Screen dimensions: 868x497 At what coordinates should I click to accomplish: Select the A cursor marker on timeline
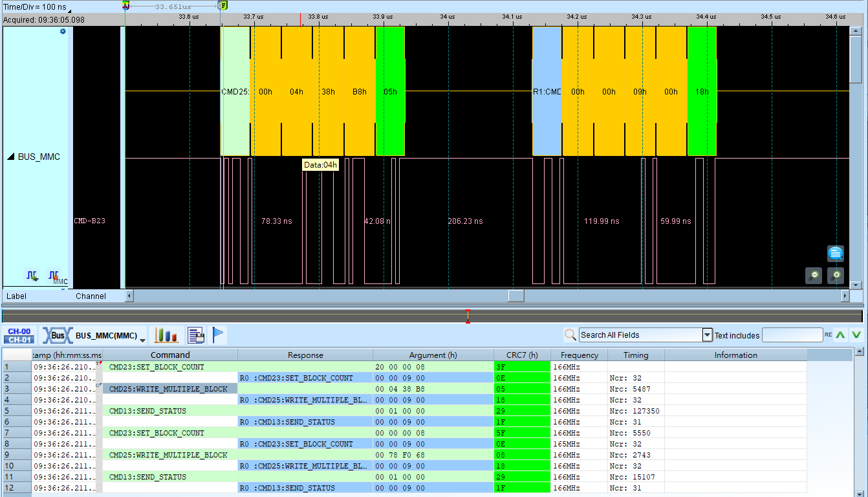125,5
